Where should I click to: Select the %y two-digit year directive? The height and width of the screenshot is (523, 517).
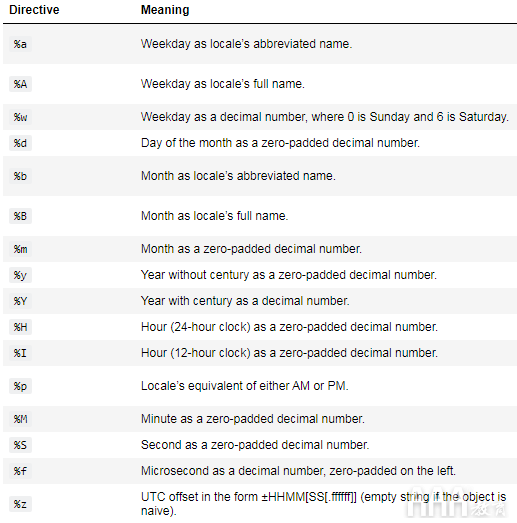coord(20,275)
